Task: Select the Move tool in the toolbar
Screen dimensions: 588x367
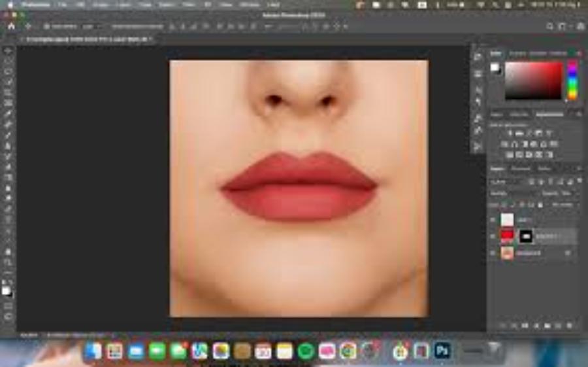Action: coord(8,50)
